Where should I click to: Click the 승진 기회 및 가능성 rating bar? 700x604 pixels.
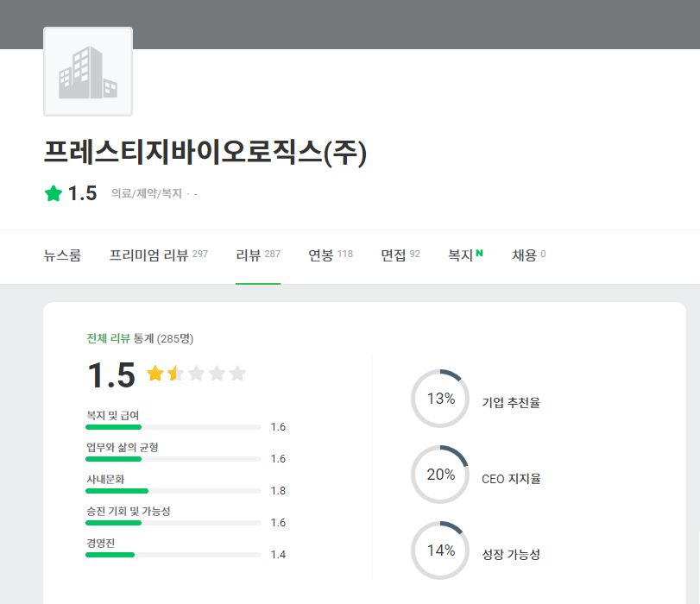173,523
